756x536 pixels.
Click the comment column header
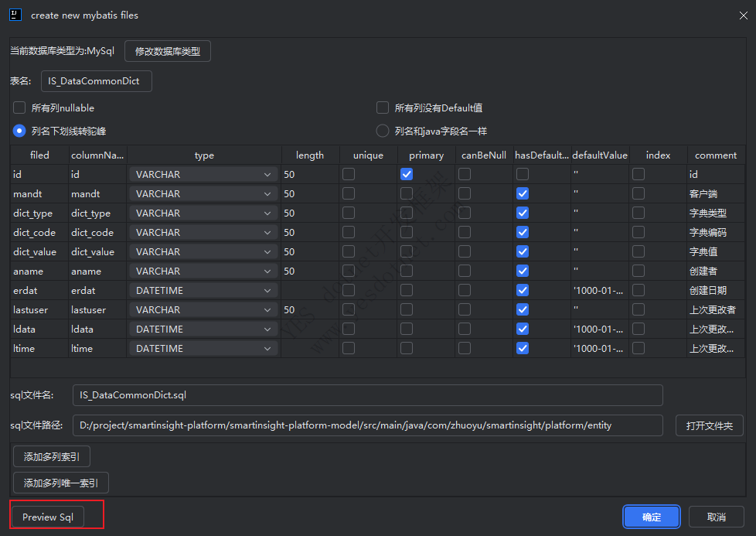click(716, 155)
